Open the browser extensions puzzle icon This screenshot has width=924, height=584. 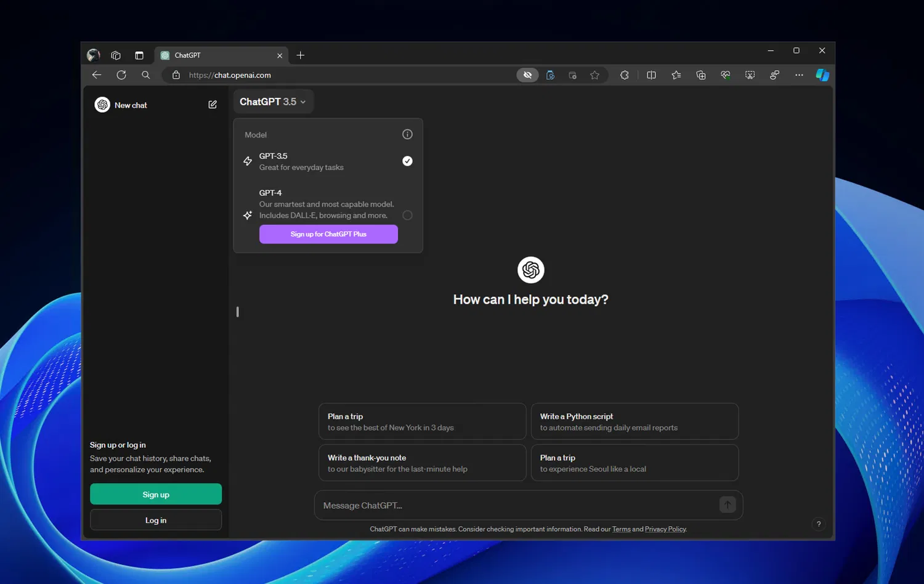click(x=625, y=75)
